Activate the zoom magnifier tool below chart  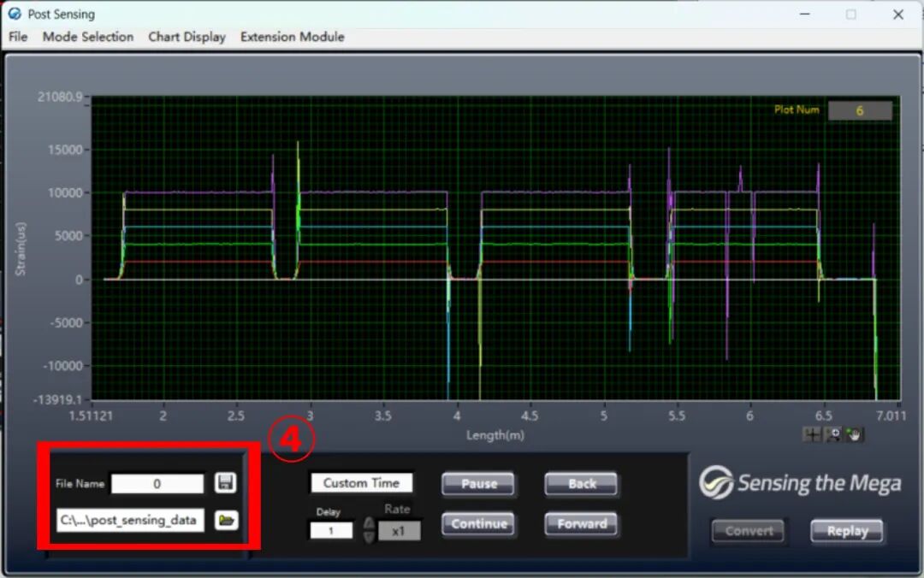(833, 434)
